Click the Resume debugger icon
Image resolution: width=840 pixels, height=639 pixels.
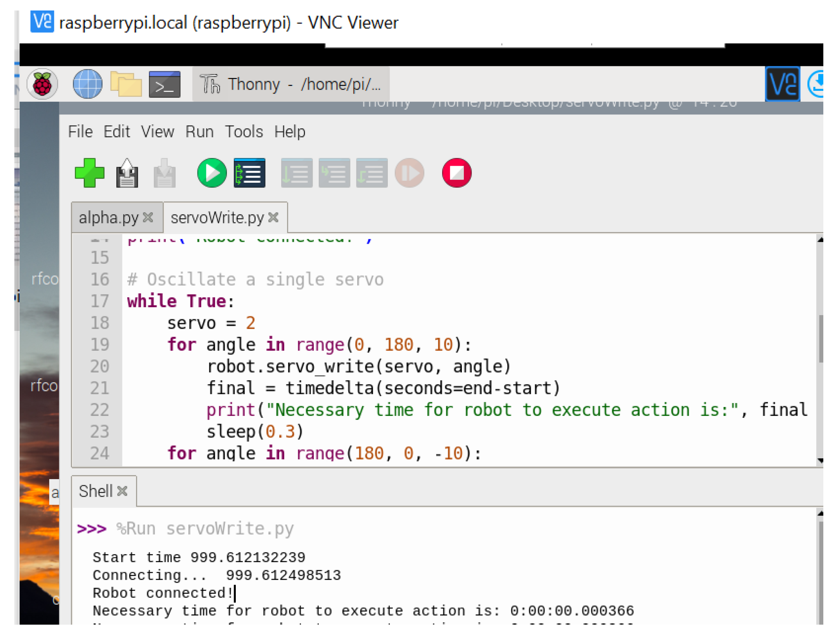[x=409, y=173]
